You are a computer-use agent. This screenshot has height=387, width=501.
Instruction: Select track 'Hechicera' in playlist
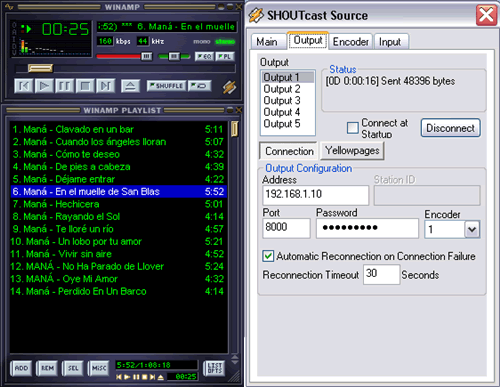coord(118,204)
